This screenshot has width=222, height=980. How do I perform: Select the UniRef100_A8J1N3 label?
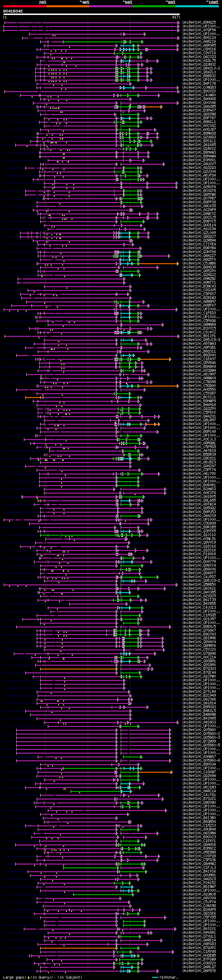[x=199, y=787]
